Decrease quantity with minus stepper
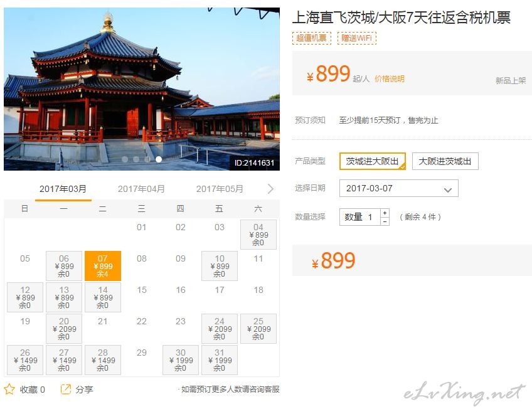 pyautogui.click(x=385, y=221)
